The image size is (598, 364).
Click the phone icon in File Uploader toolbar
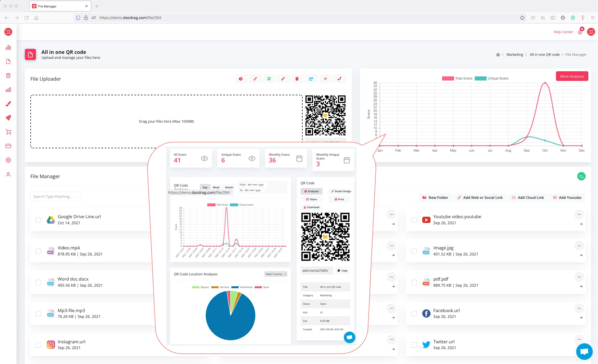click(339, 79)
